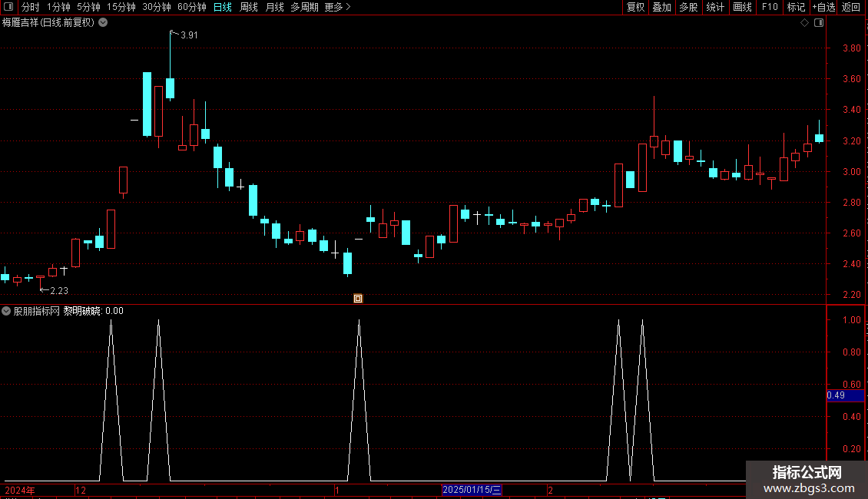The image size is (868, 499).
Task: Click the 12 month marker on time axis
Action: 81,490
